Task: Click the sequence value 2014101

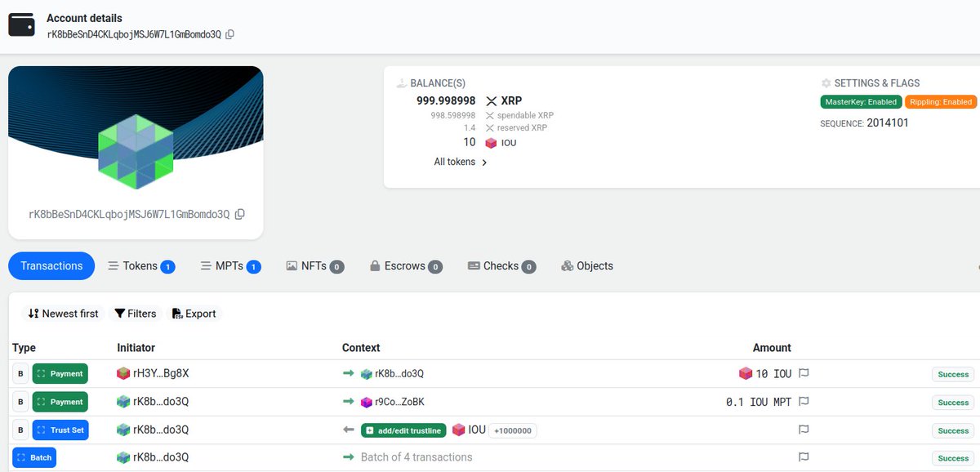Action: 888,123
